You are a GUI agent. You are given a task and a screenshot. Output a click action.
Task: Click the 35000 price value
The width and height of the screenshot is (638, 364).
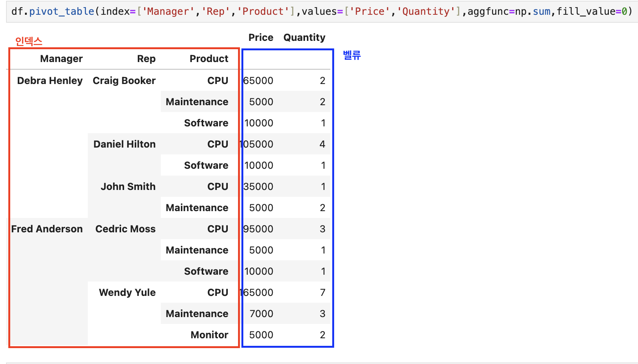[x=258, y=187]
